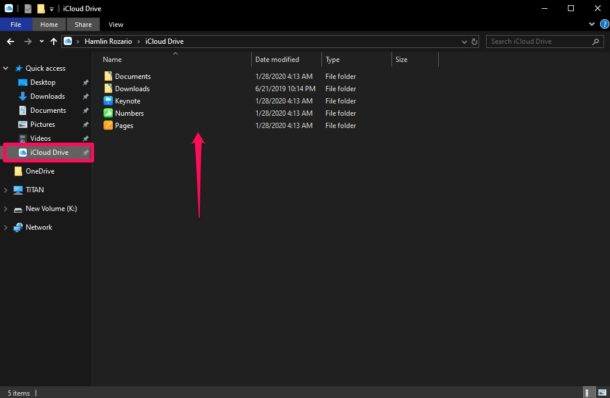Screen dimensions: 610x398
Task: Go forward with the Forward arrow
Action: click(28, 41)
